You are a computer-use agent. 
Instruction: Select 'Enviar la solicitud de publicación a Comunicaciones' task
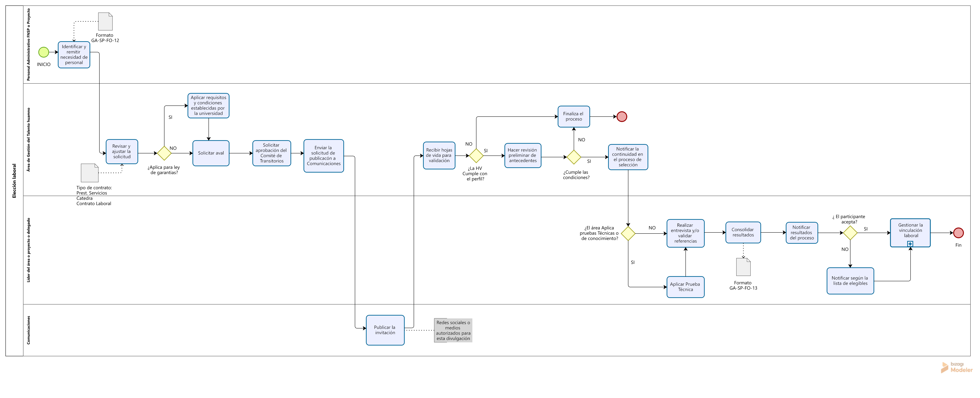tap(324, 156)
